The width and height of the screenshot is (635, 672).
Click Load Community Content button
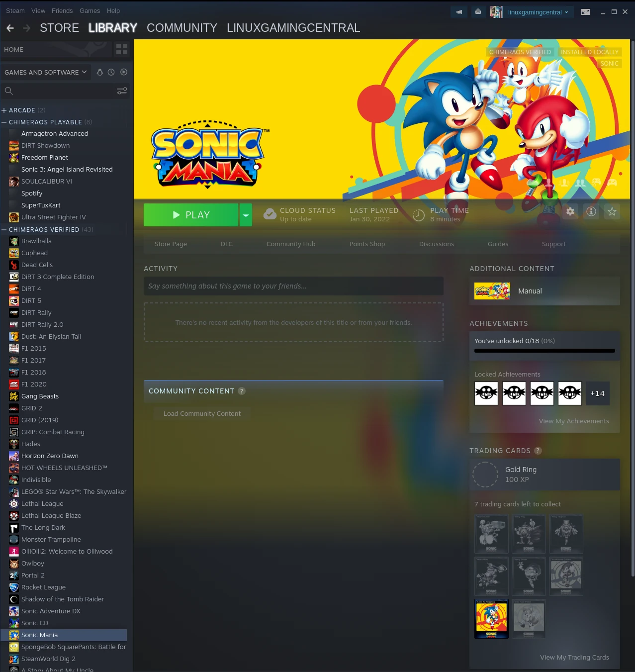pyautogui.click(x=202, y=413)
